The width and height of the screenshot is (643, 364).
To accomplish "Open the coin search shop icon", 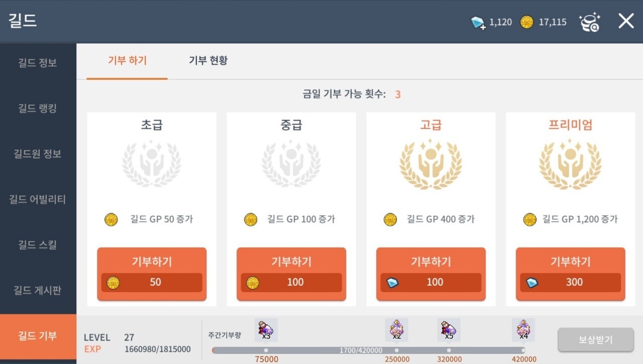I will click(x=589, y=22).
